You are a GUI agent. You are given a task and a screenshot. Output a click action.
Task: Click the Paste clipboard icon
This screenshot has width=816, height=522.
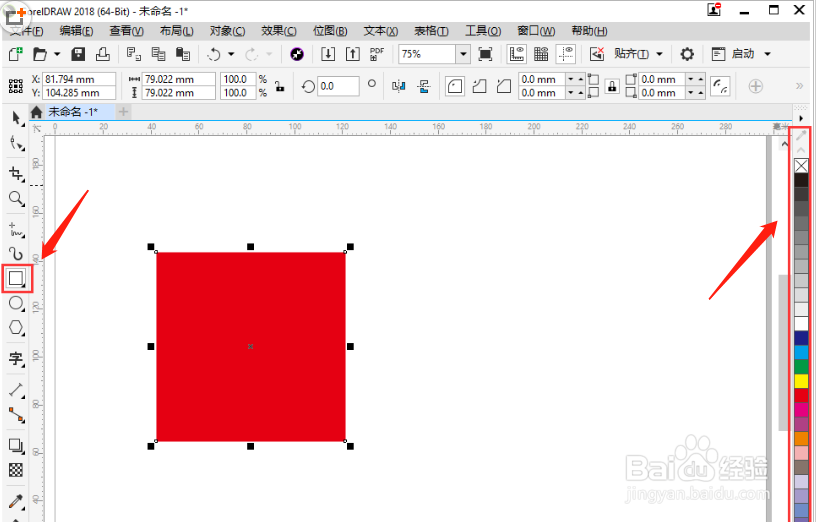(x=183, y=54)
